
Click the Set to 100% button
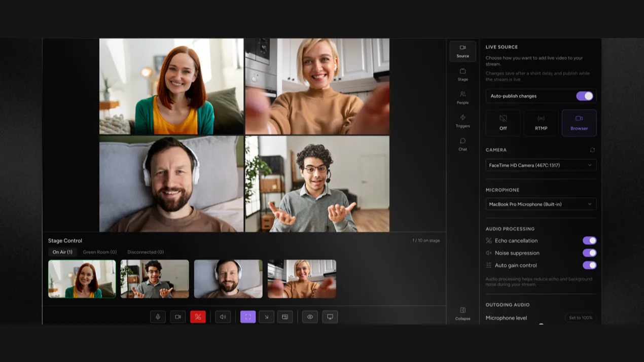click(x=581, y=318)
